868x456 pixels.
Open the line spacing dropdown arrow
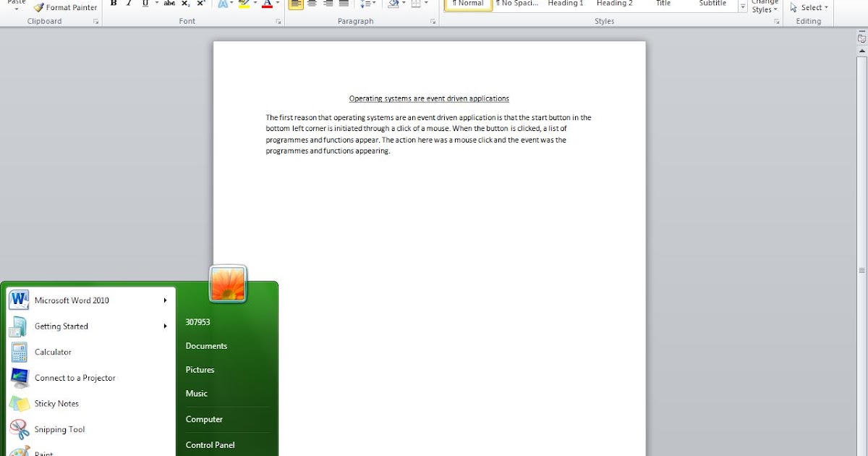375,4
